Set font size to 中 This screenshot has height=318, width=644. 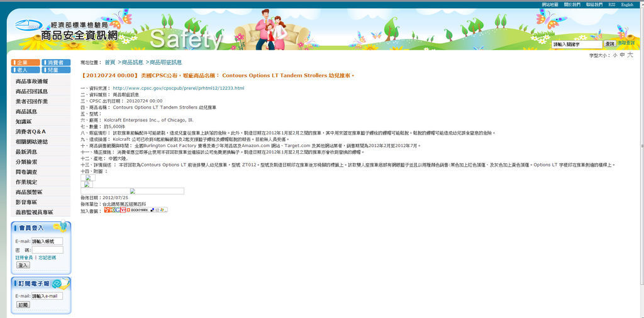click(622, 55)
